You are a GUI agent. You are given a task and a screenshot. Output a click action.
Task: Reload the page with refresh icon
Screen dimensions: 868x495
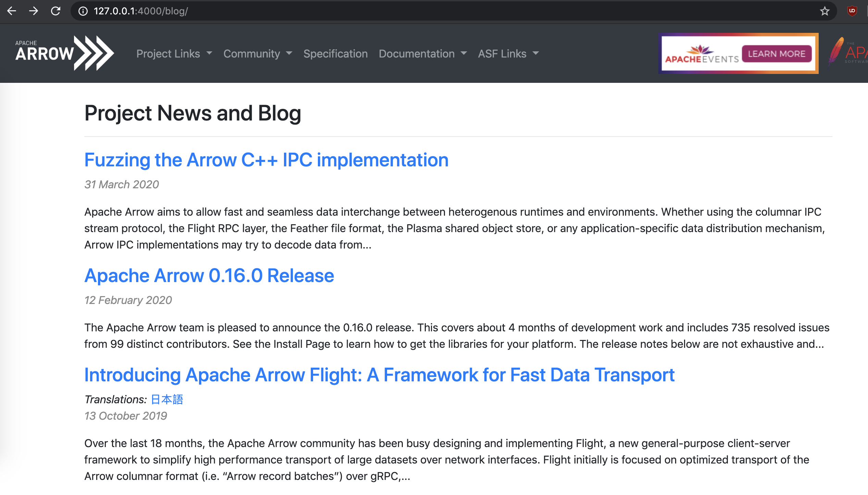(55, 11)
